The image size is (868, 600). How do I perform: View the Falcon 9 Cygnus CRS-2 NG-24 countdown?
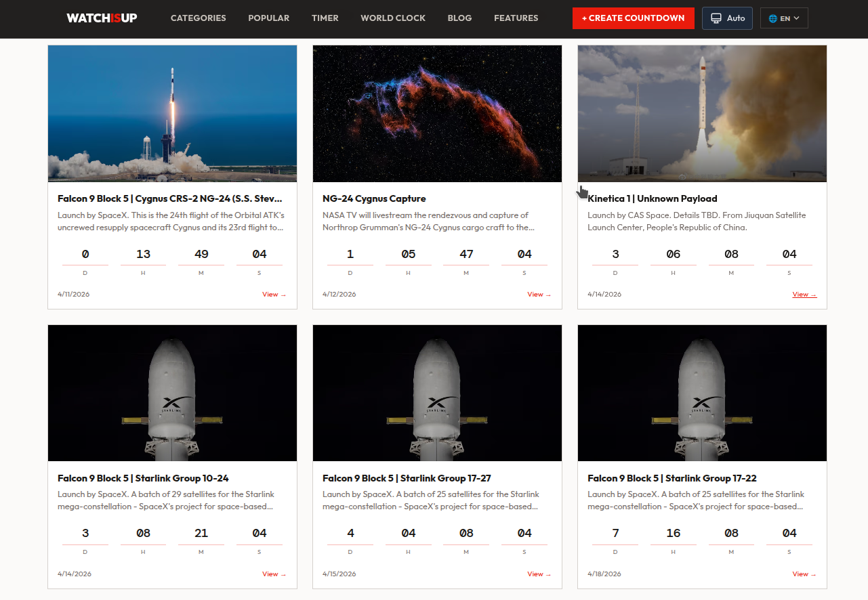pyautogui.click(x=274, y=295)
